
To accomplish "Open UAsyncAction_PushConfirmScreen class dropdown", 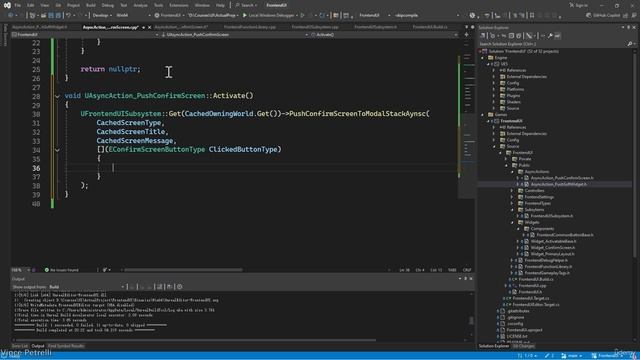I will [x=234, y=35].
